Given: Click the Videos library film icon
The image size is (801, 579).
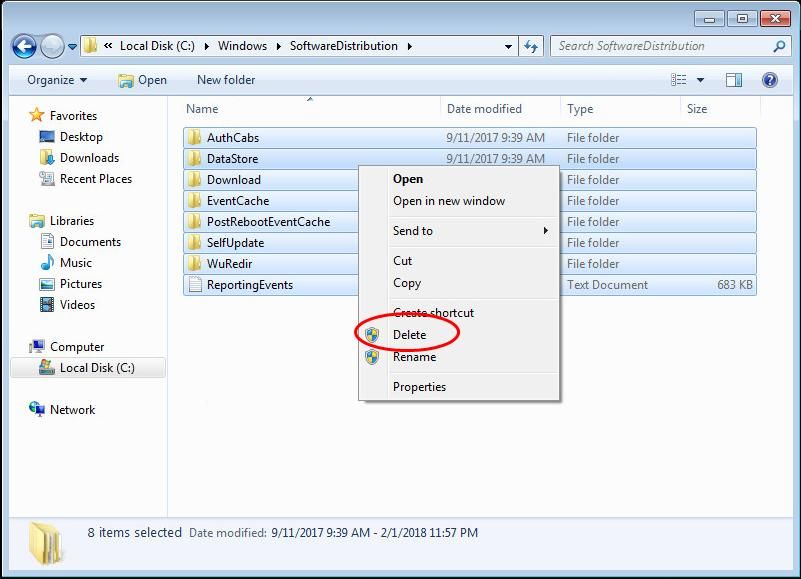Looking at the screenshot, I should (47, 305).
